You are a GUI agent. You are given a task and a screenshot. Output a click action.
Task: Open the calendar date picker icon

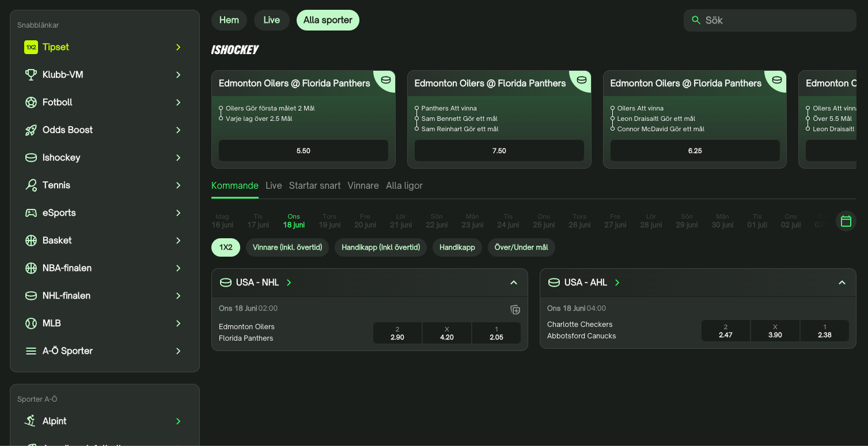tap(846, 221)
